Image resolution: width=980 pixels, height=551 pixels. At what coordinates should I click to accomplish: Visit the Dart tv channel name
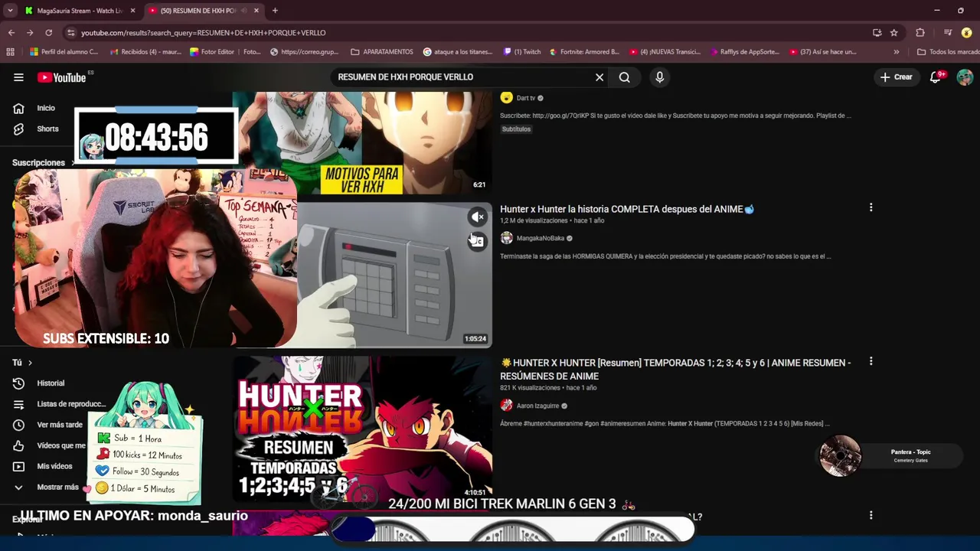[x=526, y=98]
